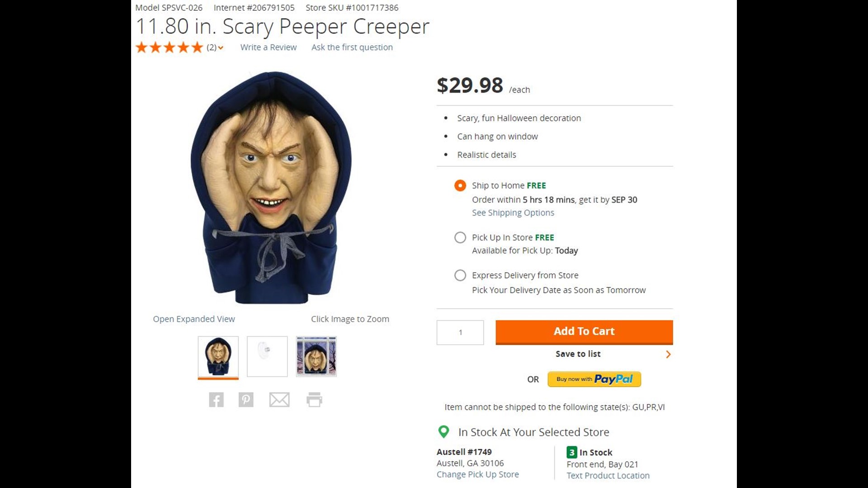Email this product page
The image size is (868, 488).
click(279, 399)
